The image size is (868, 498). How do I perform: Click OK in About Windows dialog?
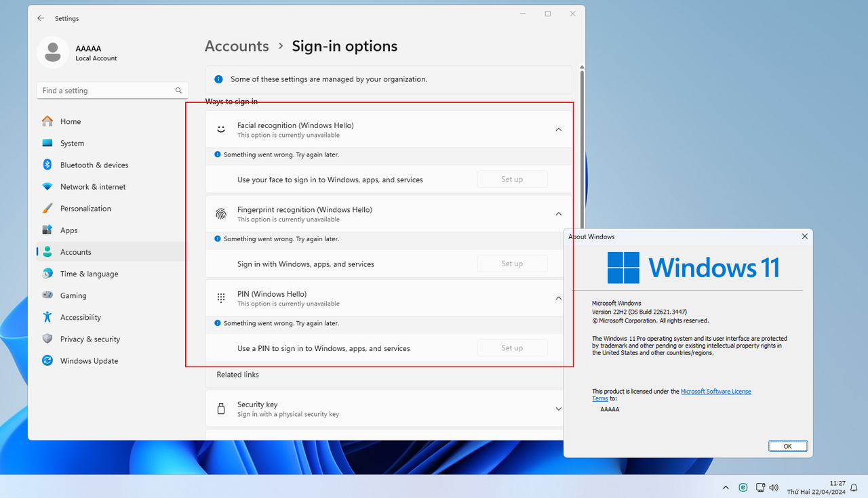[787, 446]
